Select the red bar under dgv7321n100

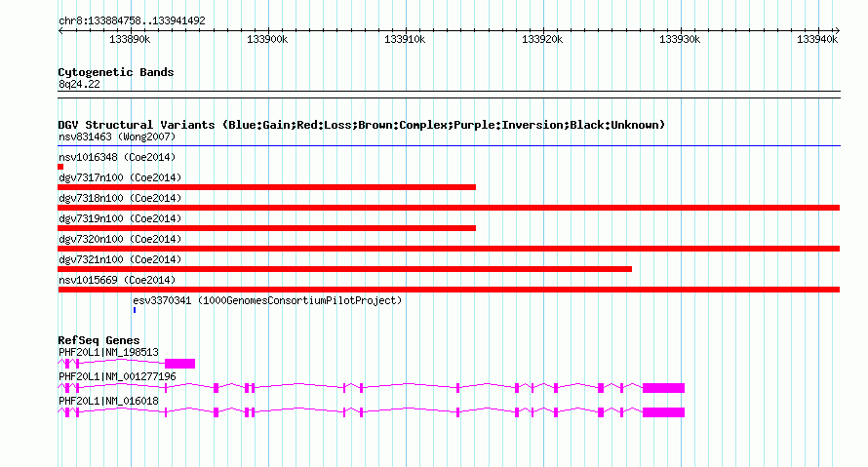click(345, 269)
